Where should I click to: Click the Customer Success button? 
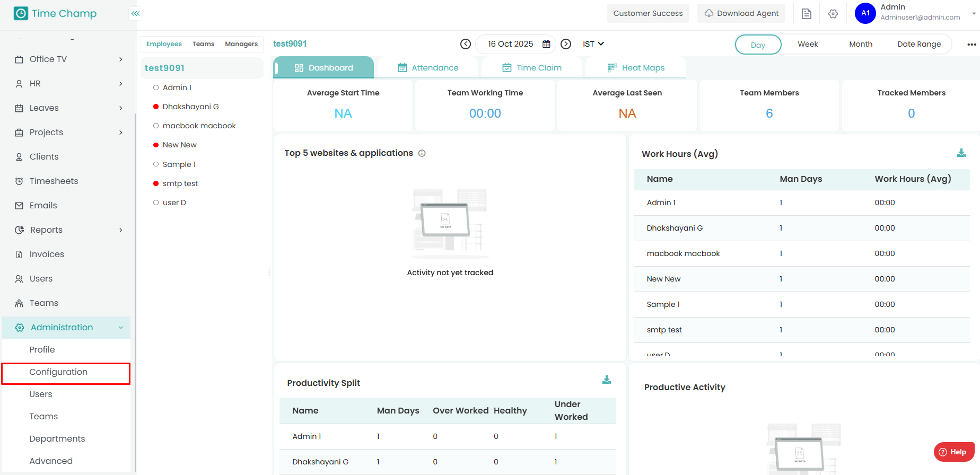pyautogui.click(x=648, y=13)
